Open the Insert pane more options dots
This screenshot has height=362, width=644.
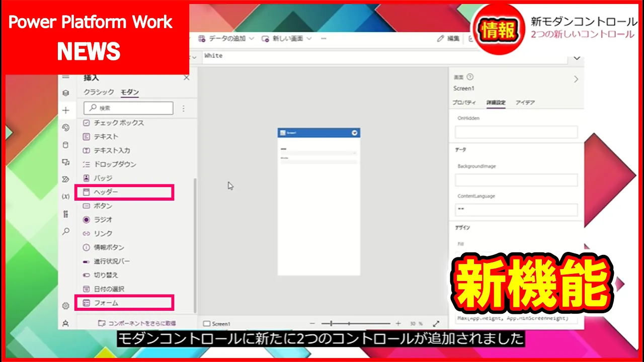(183, 108)
